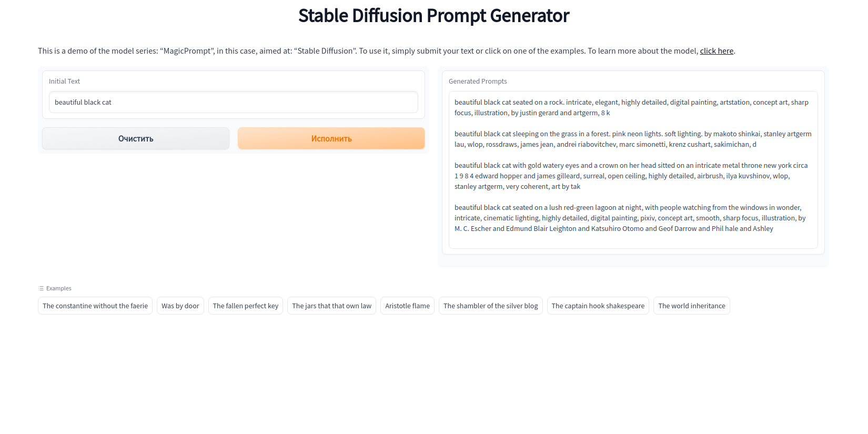Image resolution: width=868 pixels, height=434 pixels.
Task: Select "The captain hook shakespeare" example
Action: [x=598, y=306]
